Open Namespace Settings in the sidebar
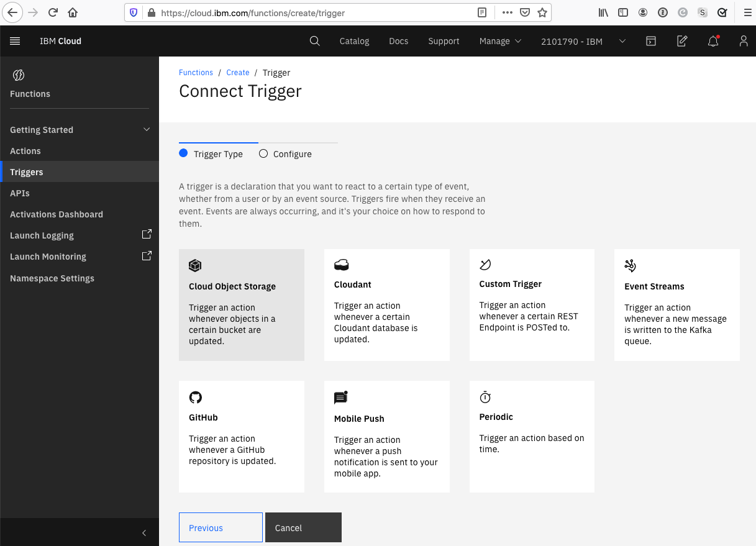This screenshot has height=546, width=756. pyautogui.click(x=80, y=278)
